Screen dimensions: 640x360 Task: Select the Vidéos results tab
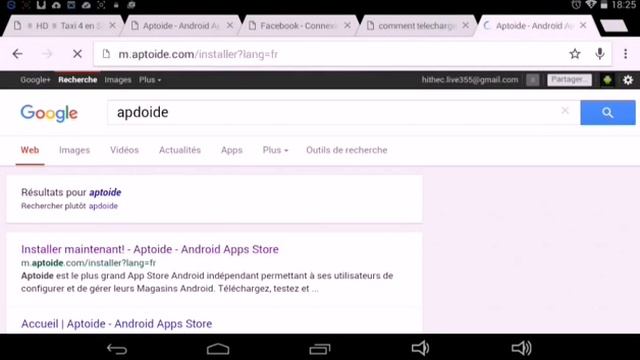tap(124, 150)
